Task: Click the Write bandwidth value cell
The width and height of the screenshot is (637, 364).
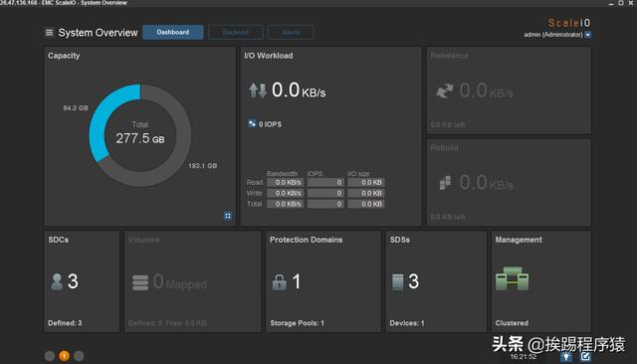Action: point(286,193)
